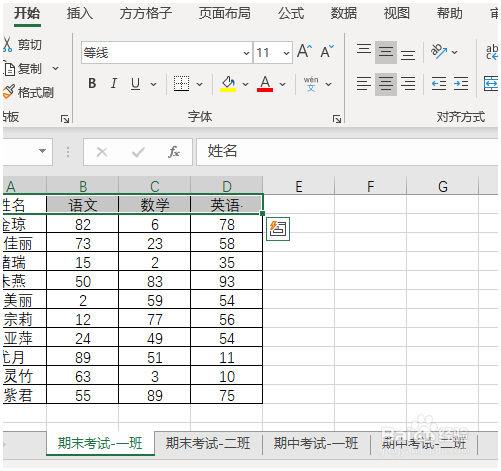
Task: Decrease font size with the smaller A icon
Action: 327,51
